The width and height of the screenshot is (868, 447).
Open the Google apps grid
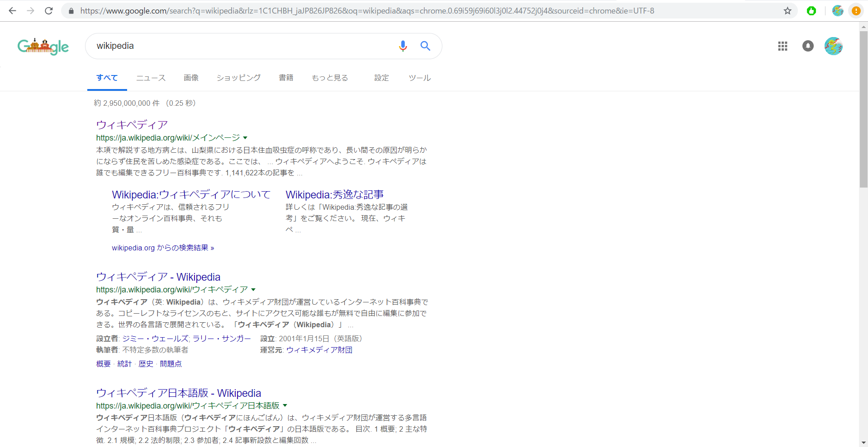[783, 46]
